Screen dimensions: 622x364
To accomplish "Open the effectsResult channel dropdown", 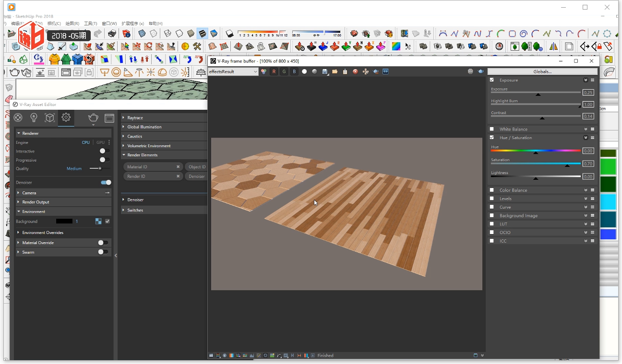I will [233, 71].
